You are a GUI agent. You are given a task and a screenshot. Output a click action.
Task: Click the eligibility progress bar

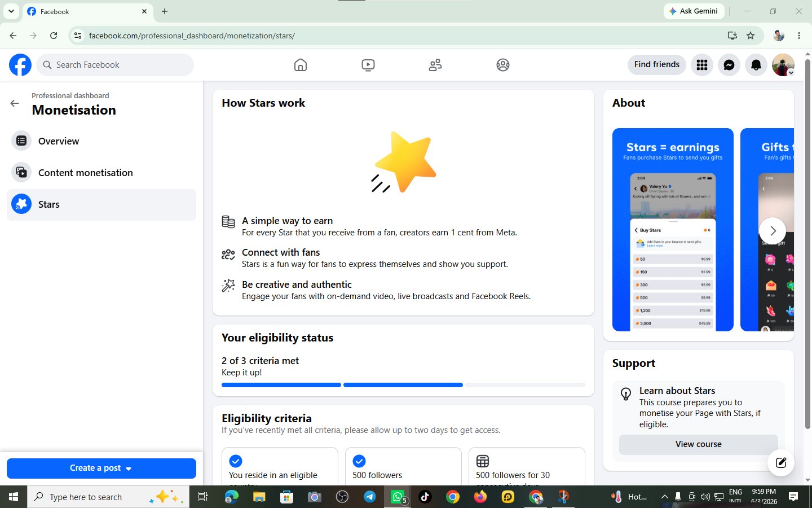403,385
